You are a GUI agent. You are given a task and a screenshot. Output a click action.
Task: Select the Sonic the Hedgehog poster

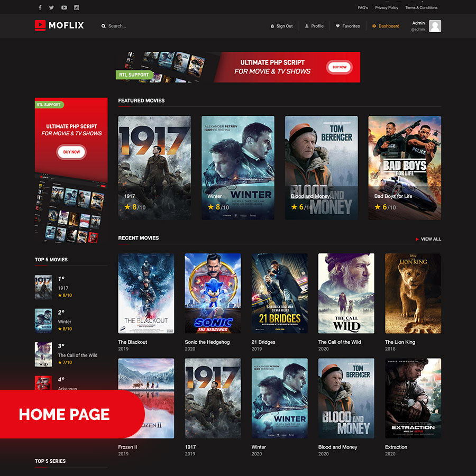point(213,293)
